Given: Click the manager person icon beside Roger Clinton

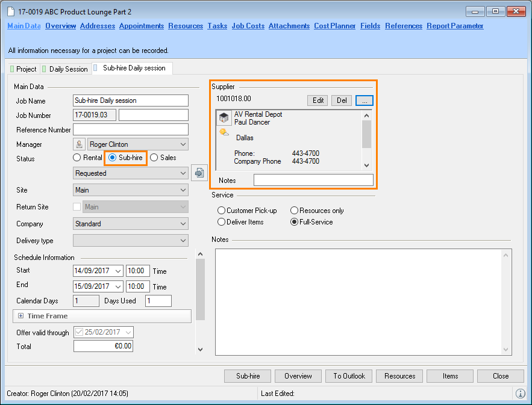Looking at the screenshot, I should tap(80, 144).
